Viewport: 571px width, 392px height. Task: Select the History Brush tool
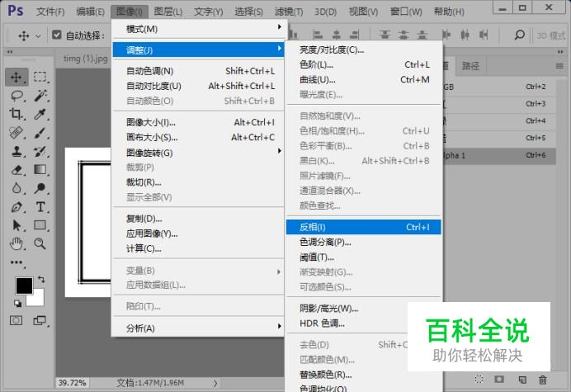point(40,151)
